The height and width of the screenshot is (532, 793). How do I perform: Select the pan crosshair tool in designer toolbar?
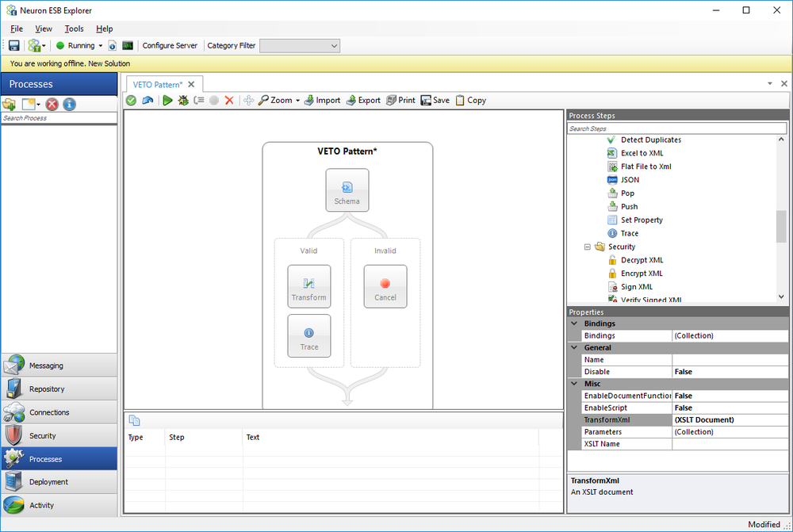click(248, 100)
